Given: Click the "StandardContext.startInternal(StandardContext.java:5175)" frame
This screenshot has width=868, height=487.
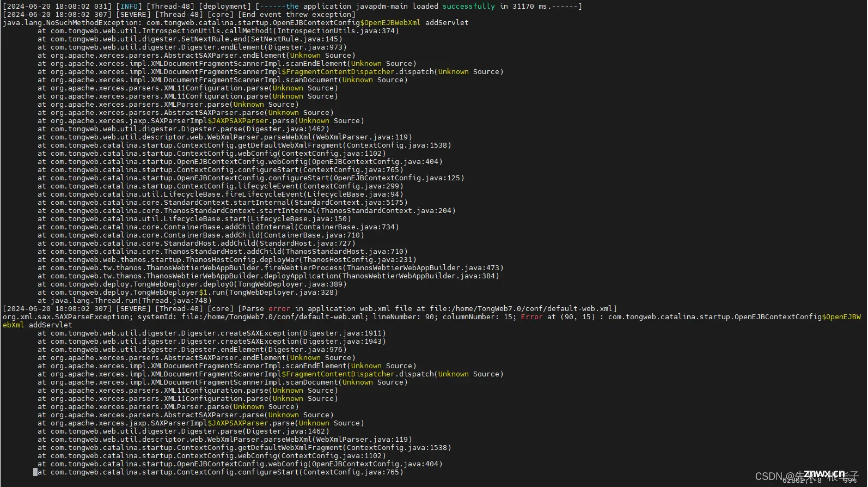Looking at the screenshot, I should (223, 203).
